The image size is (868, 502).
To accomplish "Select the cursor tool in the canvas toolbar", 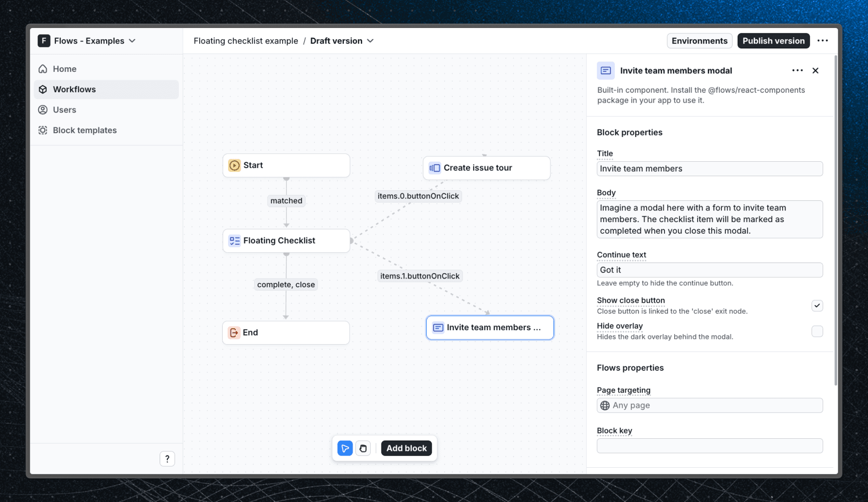I will [x=344, y=448].
